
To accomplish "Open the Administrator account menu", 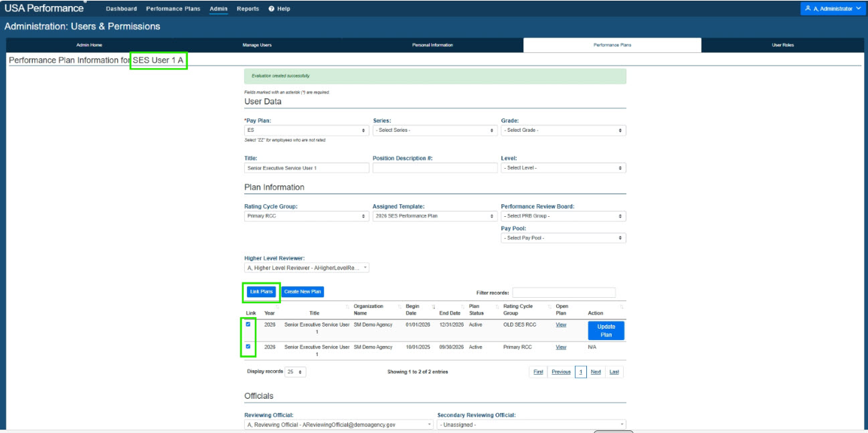I will coord(833,9).
